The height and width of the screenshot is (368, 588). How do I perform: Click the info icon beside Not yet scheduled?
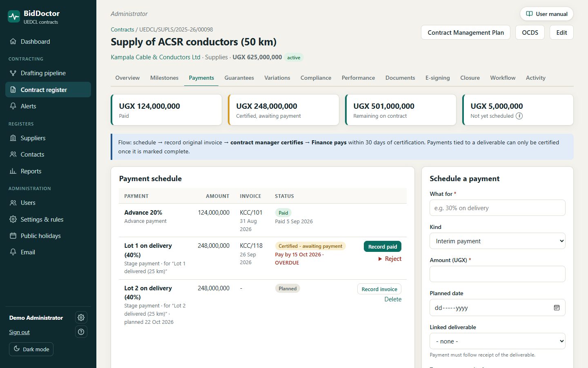tap(519, 116)
